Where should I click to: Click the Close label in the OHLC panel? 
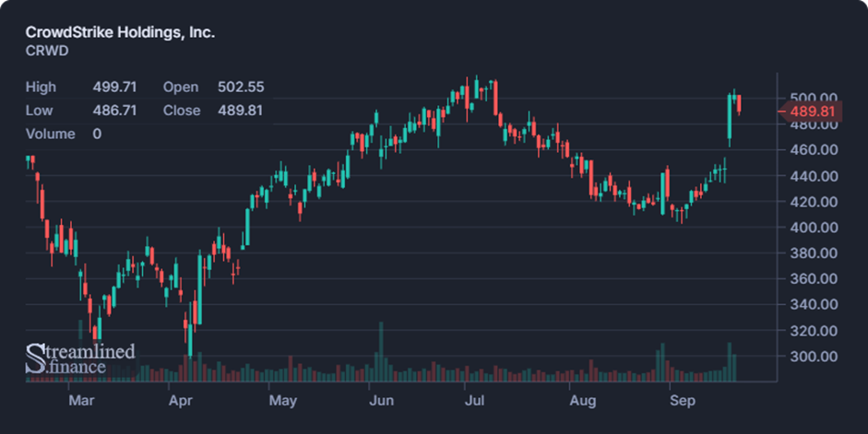(182, 111)
